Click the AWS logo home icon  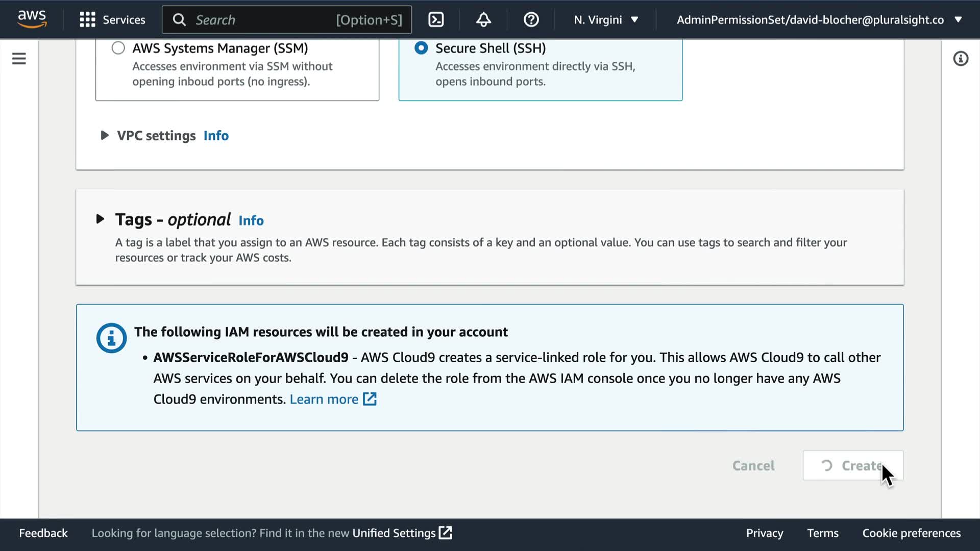(x=32, y=19)
